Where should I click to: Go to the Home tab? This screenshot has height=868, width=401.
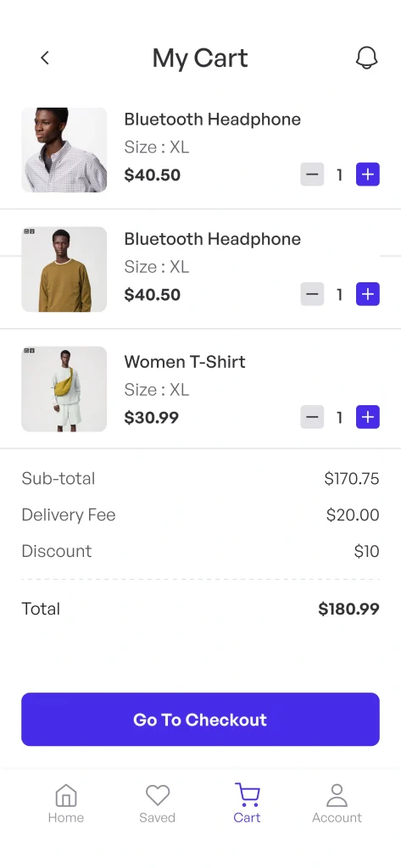pos(66,804)
